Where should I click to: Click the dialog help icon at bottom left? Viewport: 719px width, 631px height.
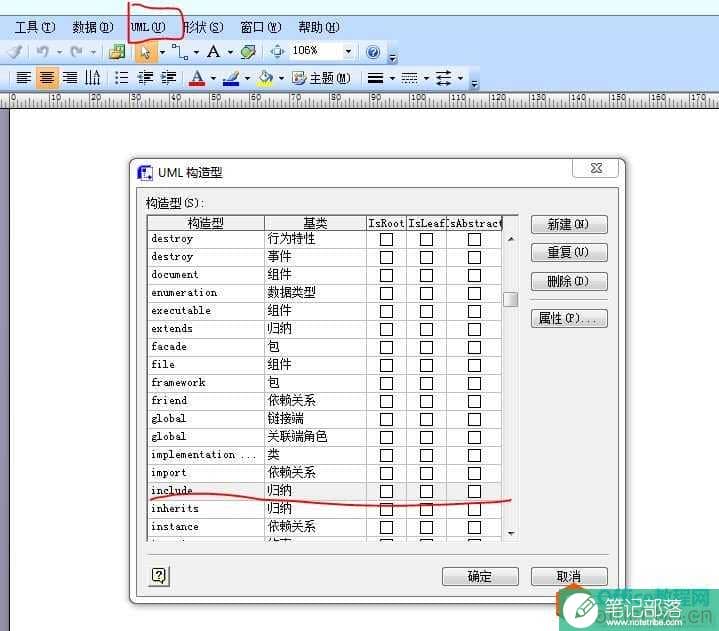tap(159, 576)
